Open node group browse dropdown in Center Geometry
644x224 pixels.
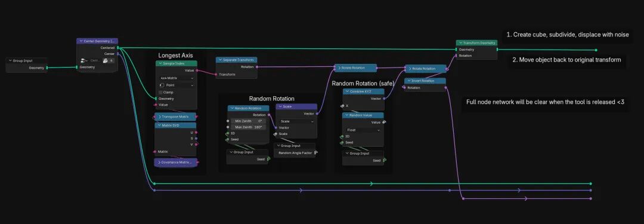click(x=83, y=60)
